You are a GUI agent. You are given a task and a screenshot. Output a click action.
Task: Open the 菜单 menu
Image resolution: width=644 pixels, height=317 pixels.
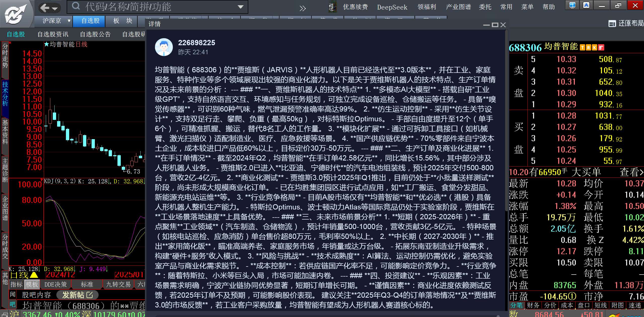coord(527,7)
